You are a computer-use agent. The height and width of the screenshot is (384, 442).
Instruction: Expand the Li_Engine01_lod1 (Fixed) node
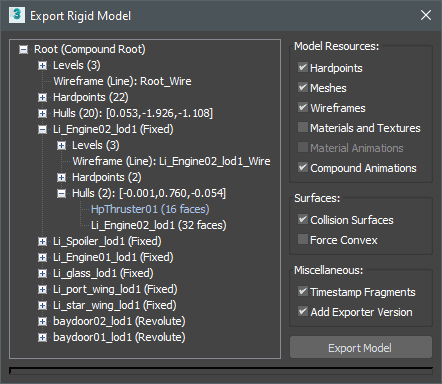(x=42, y=258)
